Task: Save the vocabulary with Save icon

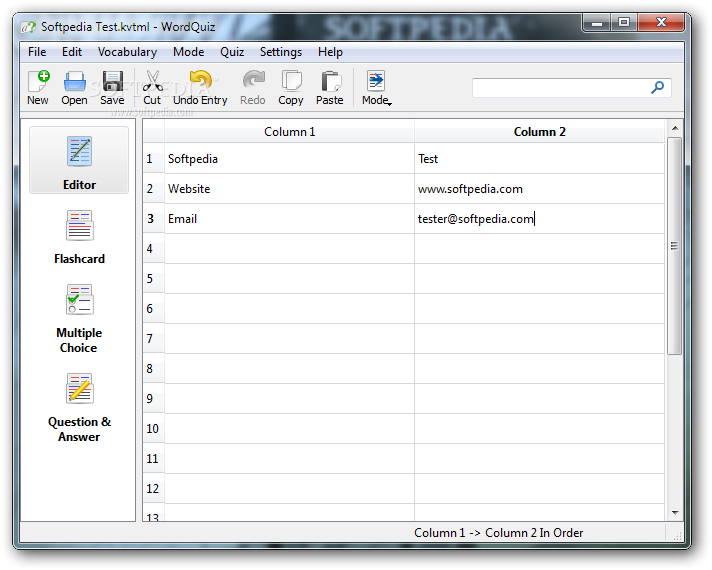Action: pyautogui.click(x=112, y=88)
